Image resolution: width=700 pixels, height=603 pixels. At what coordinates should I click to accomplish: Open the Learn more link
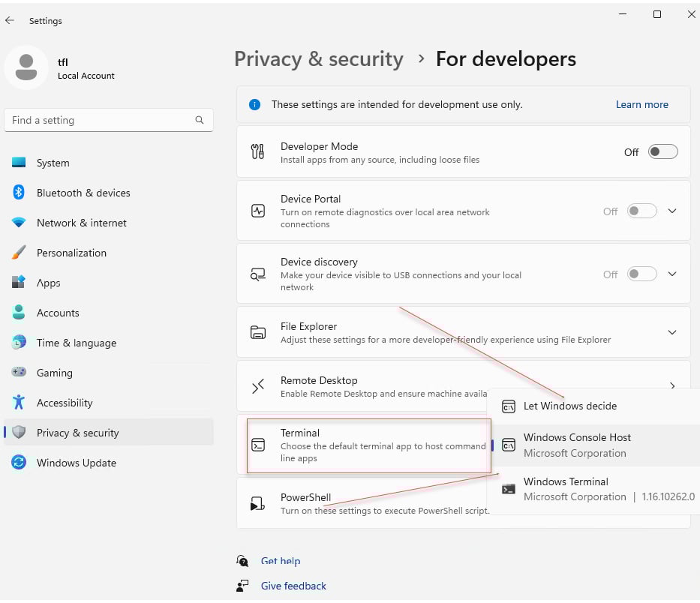tap(642, 104)
